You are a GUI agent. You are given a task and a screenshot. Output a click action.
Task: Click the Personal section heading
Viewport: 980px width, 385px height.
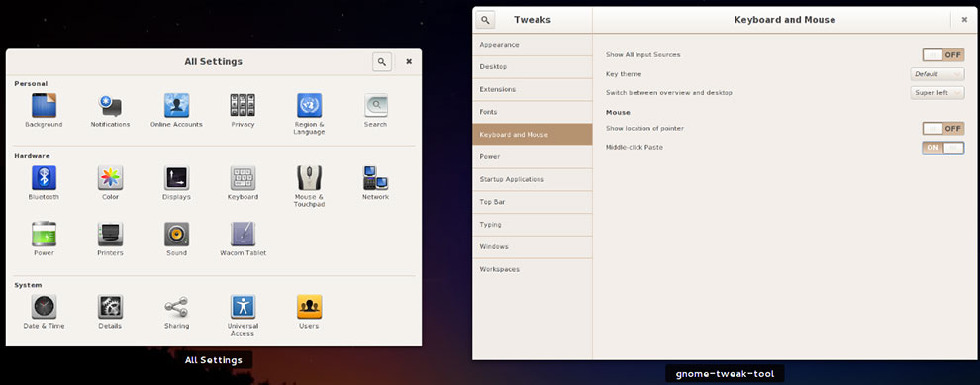click(x=31, y=84)
